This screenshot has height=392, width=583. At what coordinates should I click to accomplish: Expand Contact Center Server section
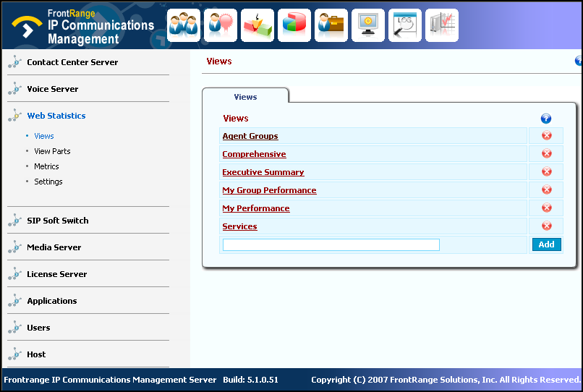pyautogui.click(x=72, y=62)
